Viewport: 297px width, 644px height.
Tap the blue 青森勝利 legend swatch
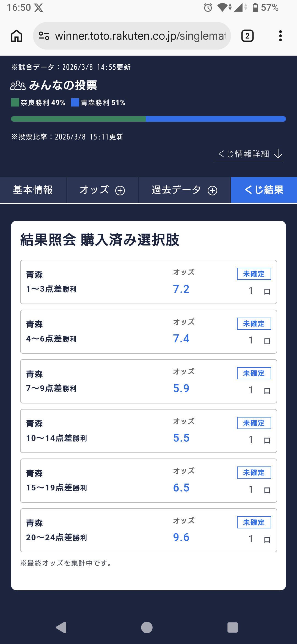[75, 102]
